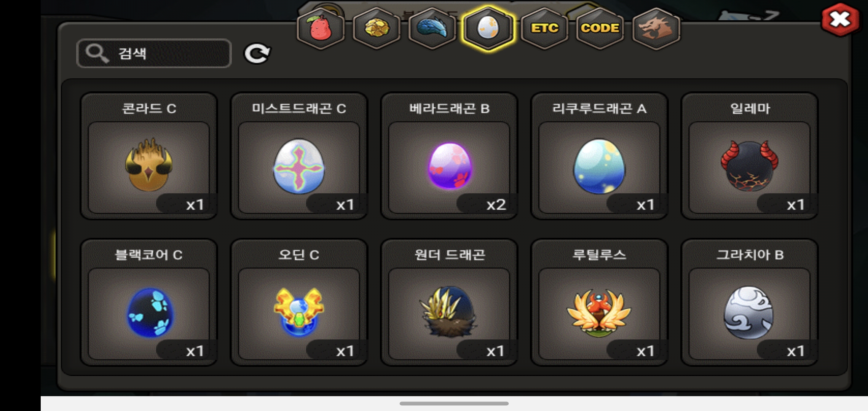Image resolution: width=868 pixels, height=411 pixels.
Task: Click the refresh arrow icon
Action: 257,53
